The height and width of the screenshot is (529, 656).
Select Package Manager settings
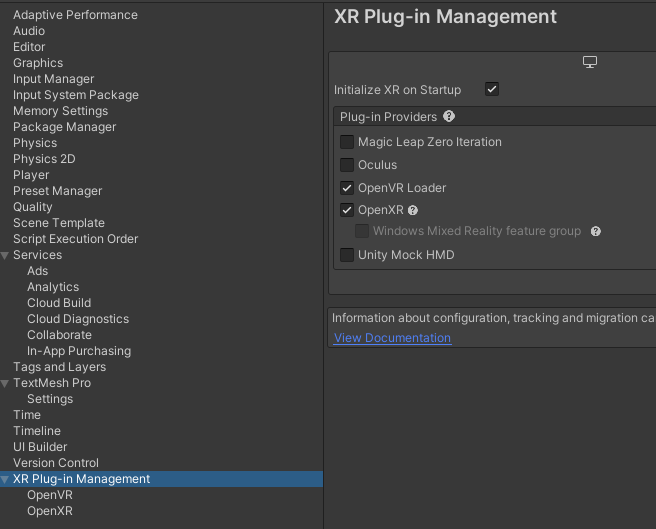(64, 127)
